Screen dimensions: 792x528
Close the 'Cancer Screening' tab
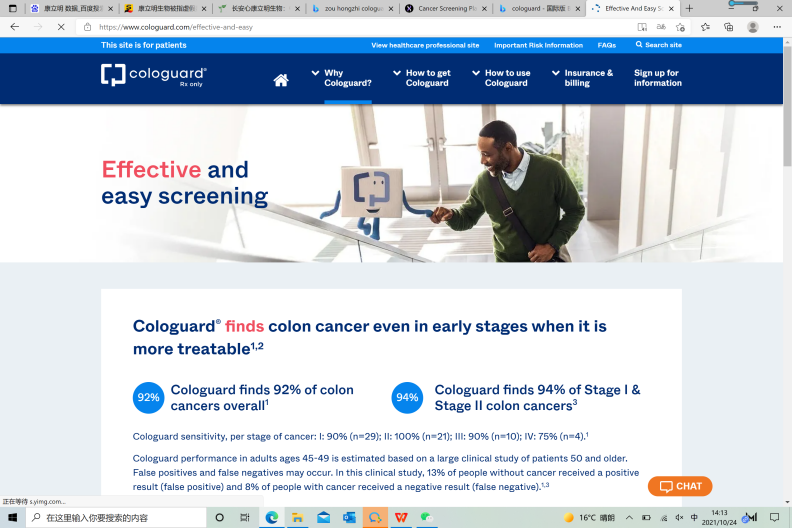tap(484, 9)
